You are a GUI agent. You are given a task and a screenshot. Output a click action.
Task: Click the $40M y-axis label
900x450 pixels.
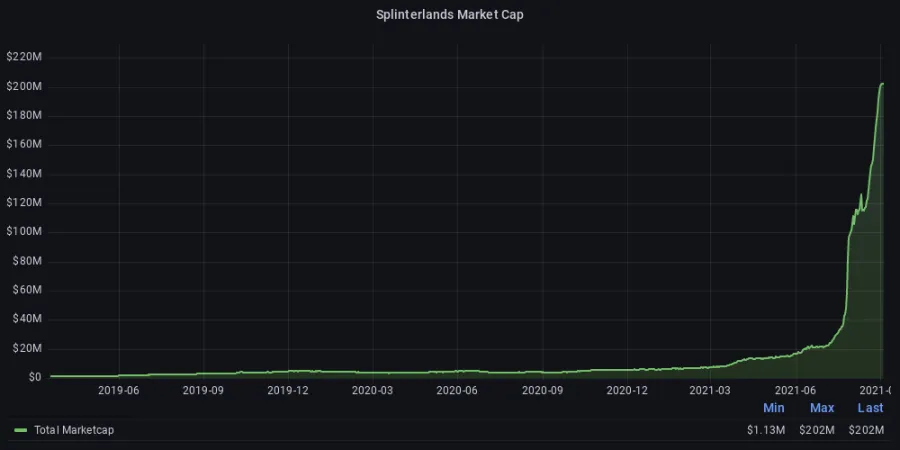[x=27, y=319]
